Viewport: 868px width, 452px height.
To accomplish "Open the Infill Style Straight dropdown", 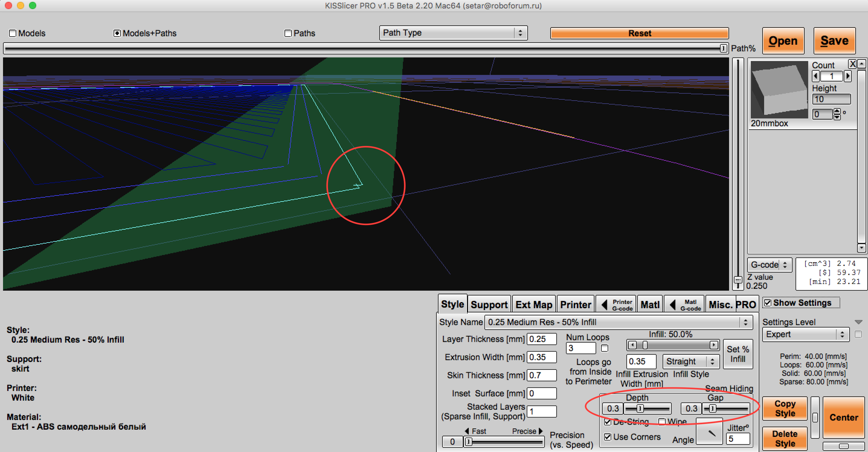I will [690, 361].
